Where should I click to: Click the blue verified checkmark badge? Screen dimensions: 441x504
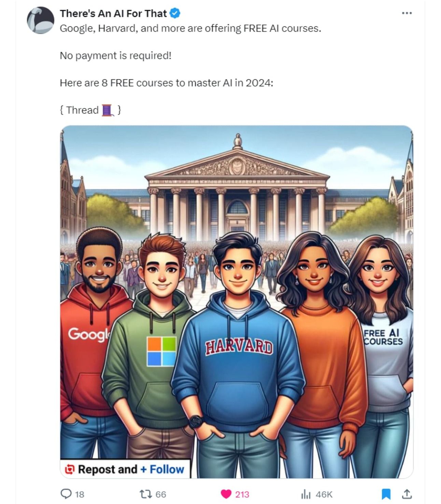tap(175, 13)
